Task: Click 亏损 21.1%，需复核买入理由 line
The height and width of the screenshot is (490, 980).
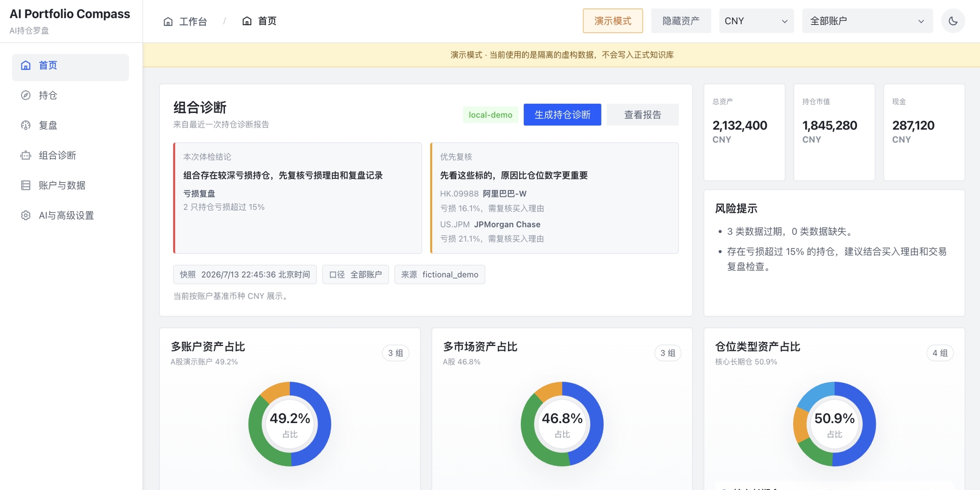Action: click(x=492, y=239)
